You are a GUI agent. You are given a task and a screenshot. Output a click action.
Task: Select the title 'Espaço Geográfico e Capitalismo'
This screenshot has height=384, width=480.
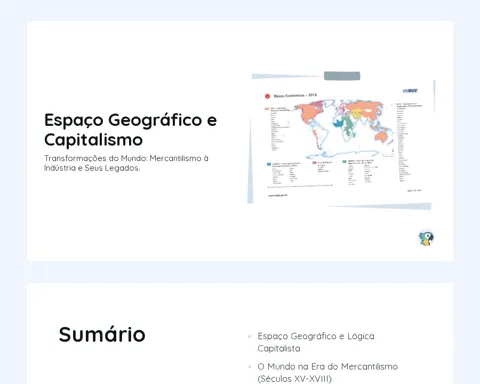click(130, 130)
